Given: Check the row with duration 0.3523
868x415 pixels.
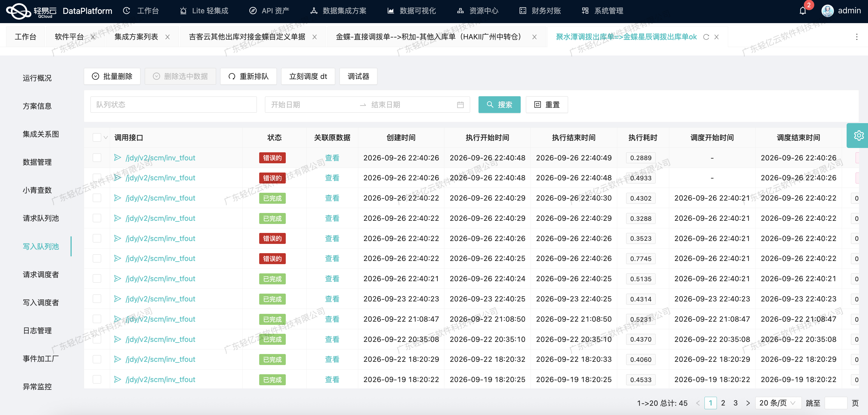Looking at the screenshot, I should [97, 238].
